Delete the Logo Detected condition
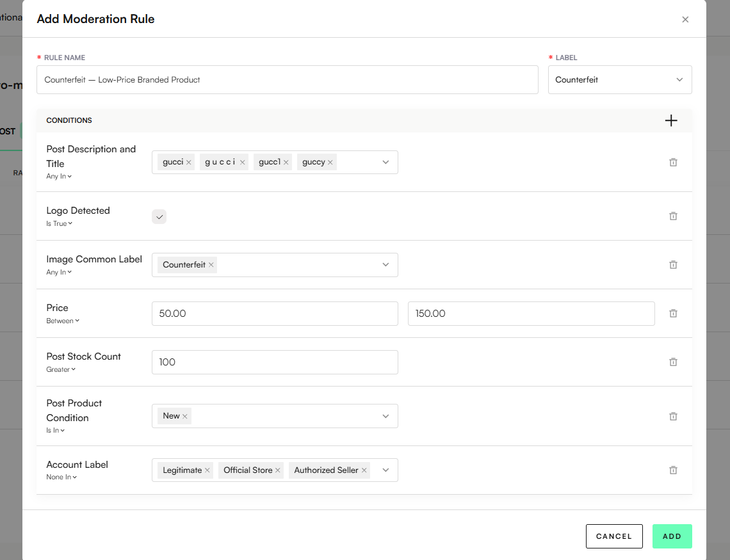 [x=673, y=216]
